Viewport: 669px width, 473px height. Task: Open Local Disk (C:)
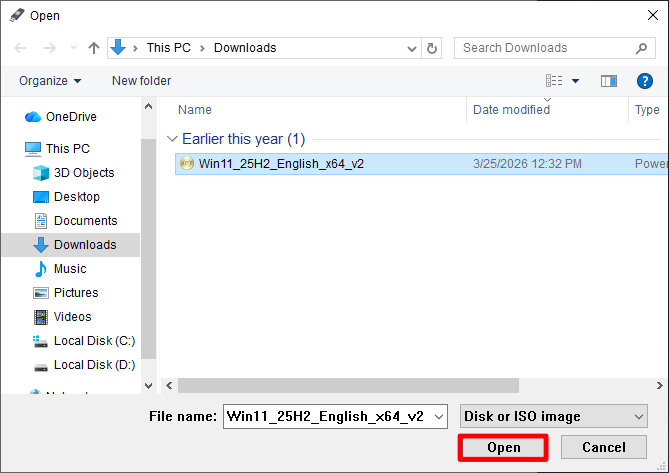(x=94, y=341)
